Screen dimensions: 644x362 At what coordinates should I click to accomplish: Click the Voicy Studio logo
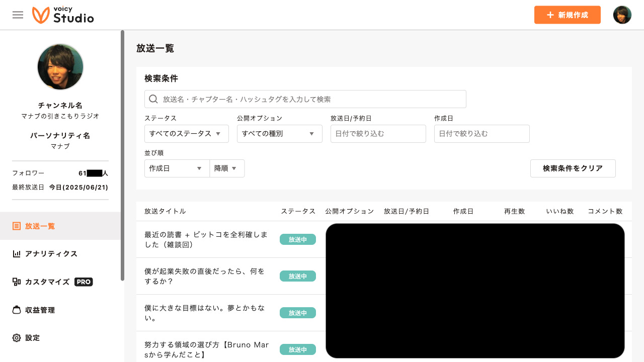tap(63, 15)
